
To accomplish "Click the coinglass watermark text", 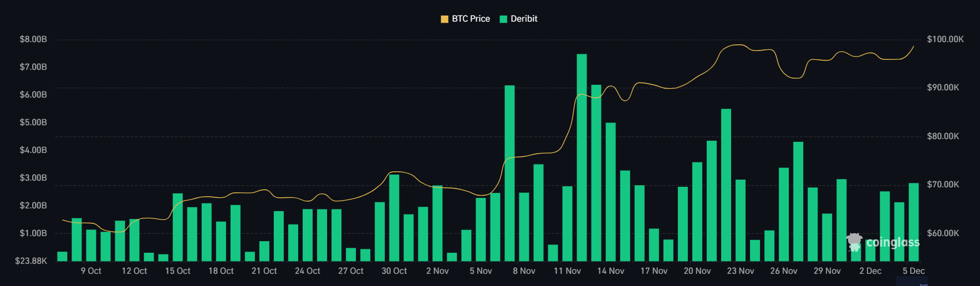I will tap(892, 242).
